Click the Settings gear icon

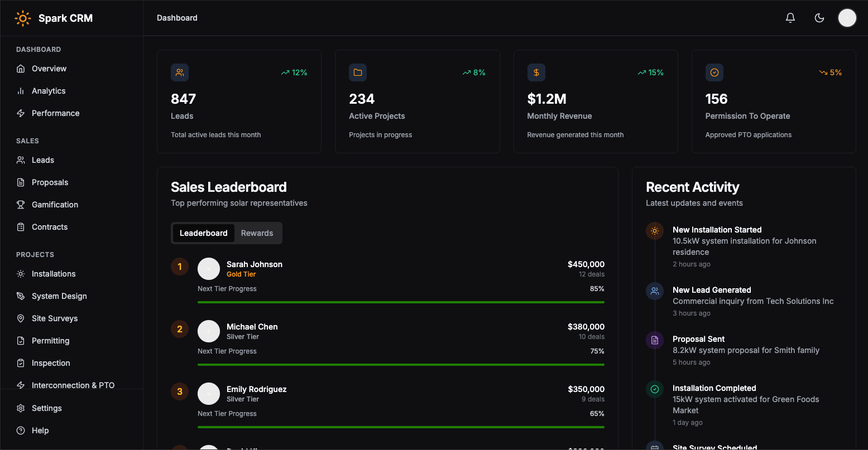21,408
